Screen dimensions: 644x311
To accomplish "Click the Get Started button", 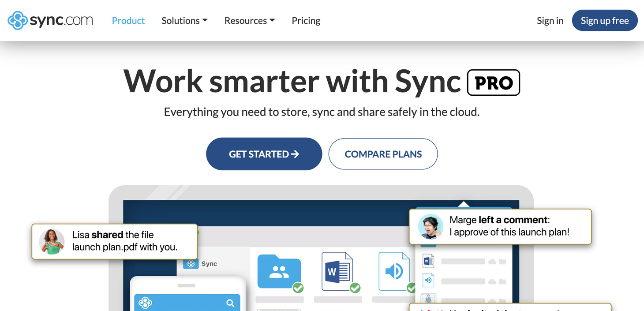I will (264, 154).
